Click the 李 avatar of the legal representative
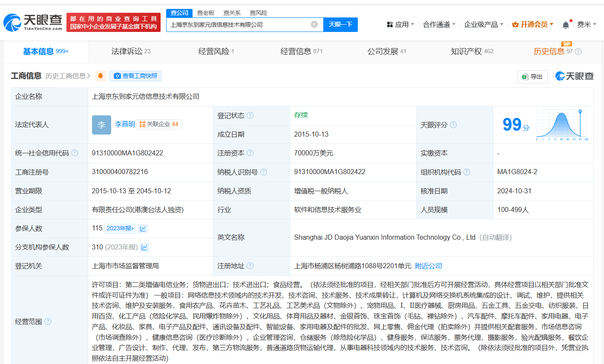604x364 pixels. pos(101,125)
